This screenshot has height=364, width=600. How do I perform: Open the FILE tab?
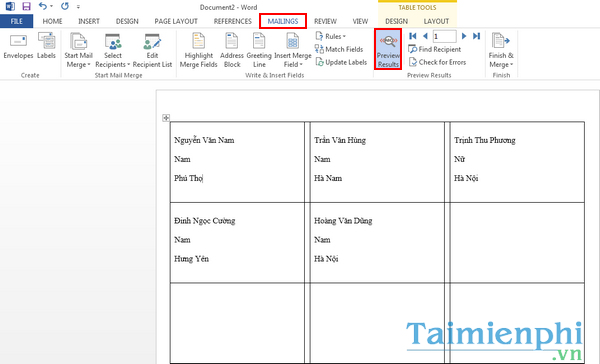[x=16, y=21]
